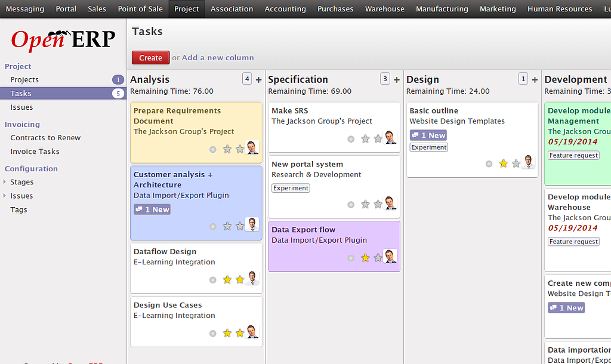Open 1 New messages on Create new card
This screenshot has width=611, height=364.
click(x=566, y=308)
